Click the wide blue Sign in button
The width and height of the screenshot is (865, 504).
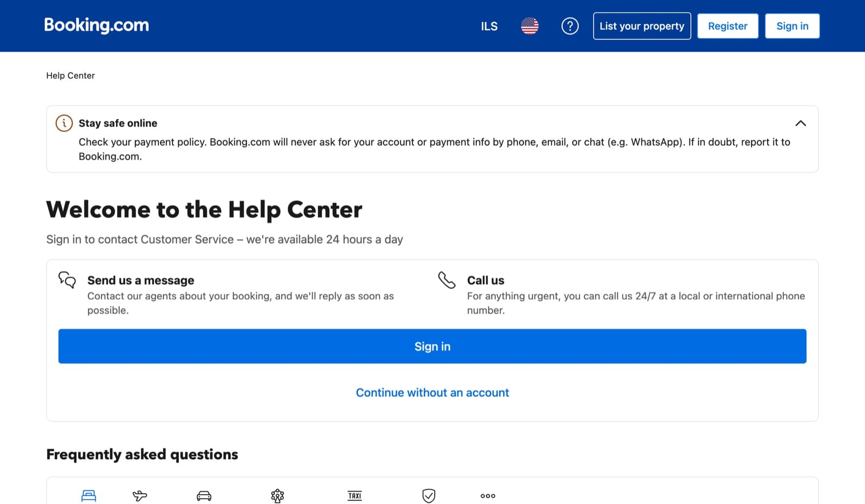pos(432,346)
